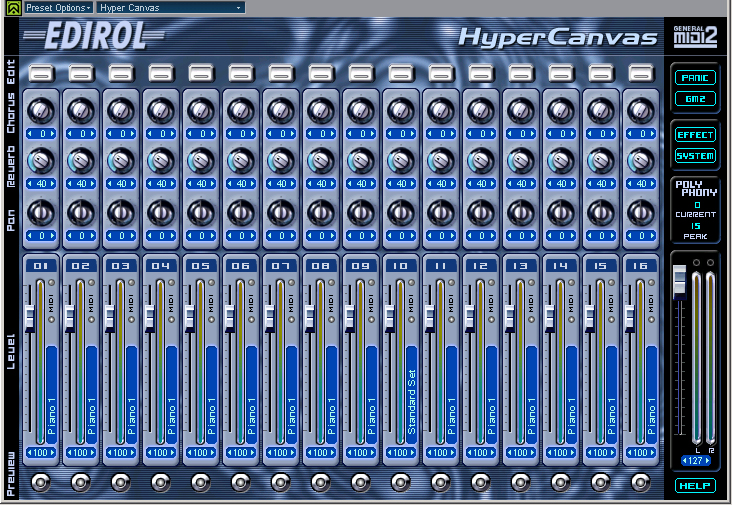Toggle the lower MIDI indicator on channel 06

pos(251,320)
